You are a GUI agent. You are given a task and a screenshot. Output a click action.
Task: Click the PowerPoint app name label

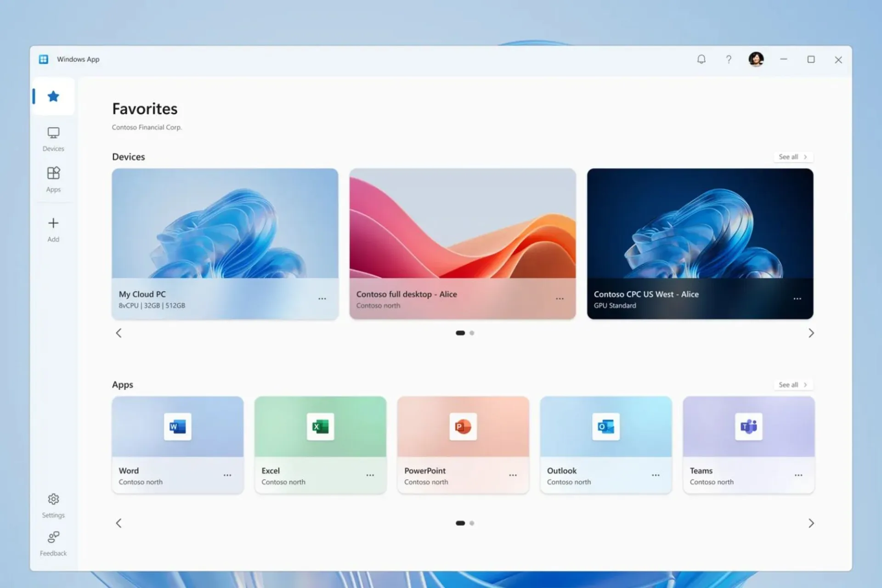(x=425, y=471)
